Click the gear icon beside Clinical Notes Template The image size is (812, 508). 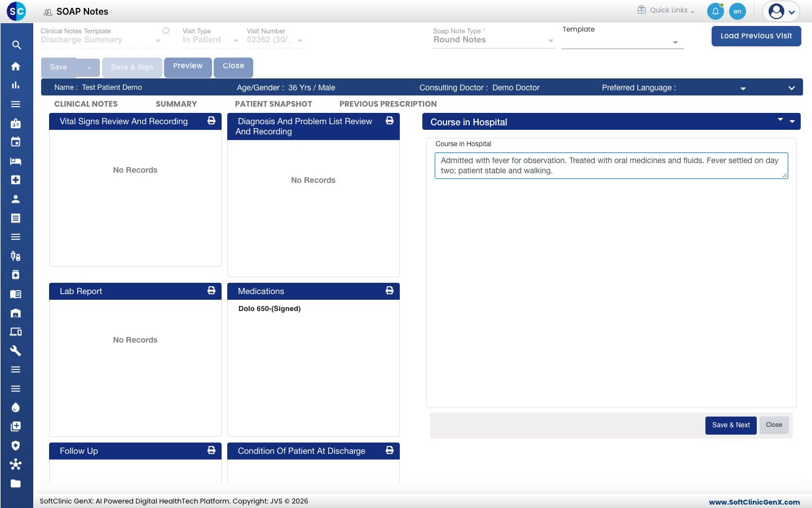[166, 30]
